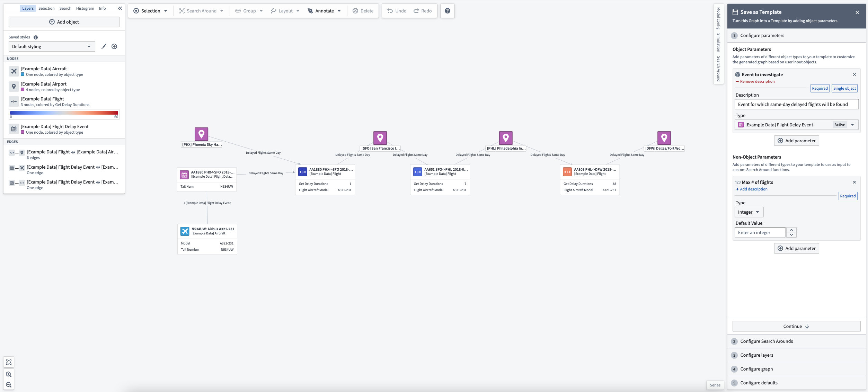Zoom in on the graph
This screenshot has height=392, width=868.
click(x=9, y=374)
